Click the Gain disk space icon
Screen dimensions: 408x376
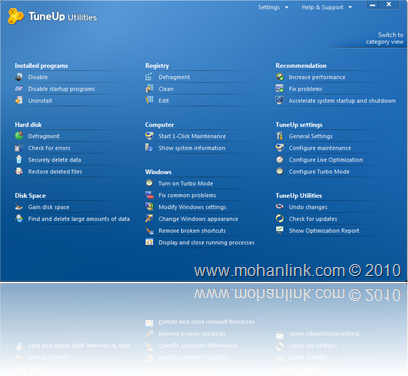19,207
